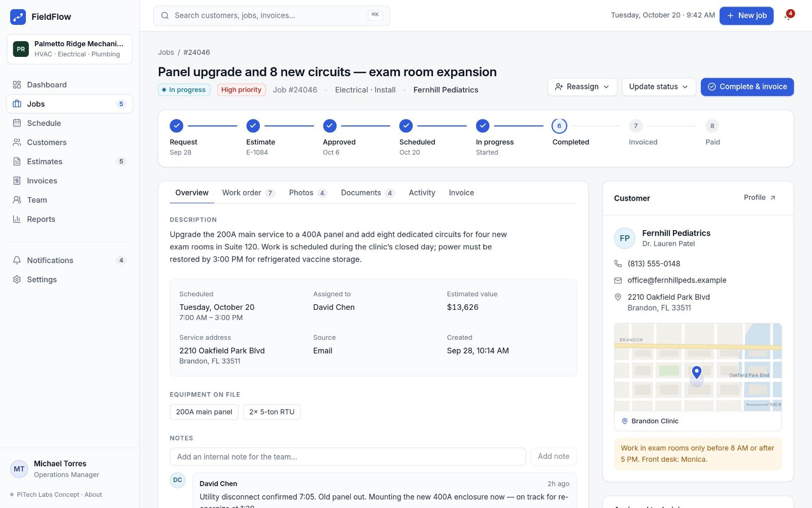The width and height of the screenshot is (812, 508).
Task: Click the Add note button
Action: pyautogui.click(x=553, y=457)
